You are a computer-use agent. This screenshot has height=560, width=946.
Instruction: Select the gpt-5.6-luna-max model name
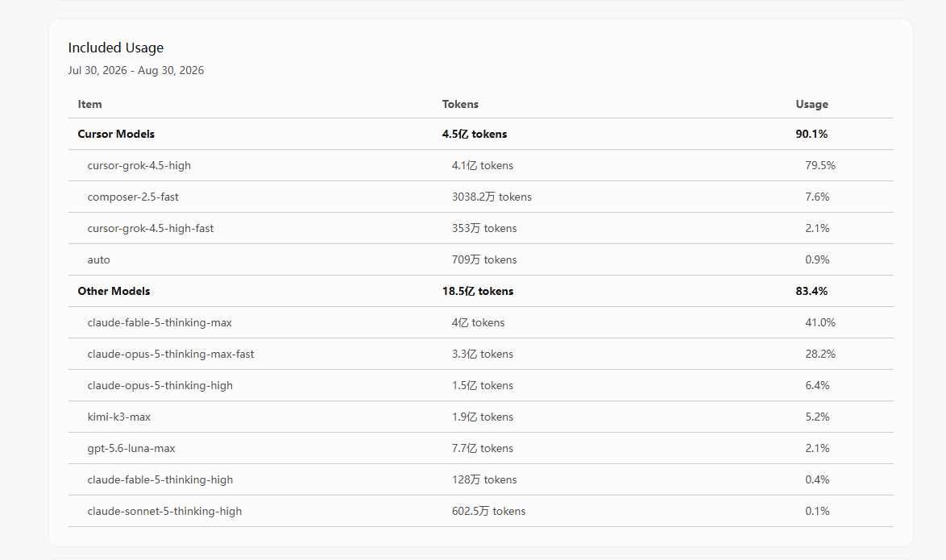click(x=131, y=448)
